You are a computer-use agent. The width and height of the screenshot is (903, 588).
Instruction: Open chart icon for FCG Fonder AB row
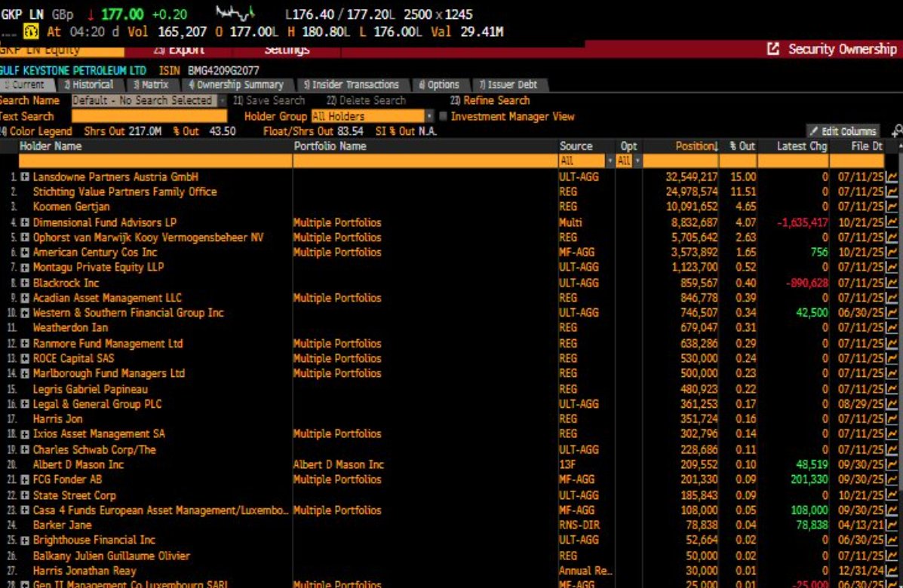click(892, 480)
